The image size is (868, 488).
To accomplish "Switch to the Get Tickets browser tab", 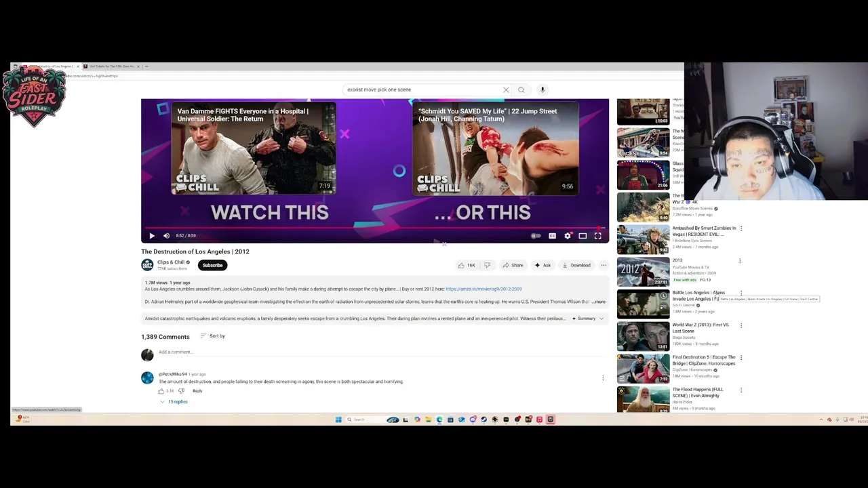I will click(111, 66).
